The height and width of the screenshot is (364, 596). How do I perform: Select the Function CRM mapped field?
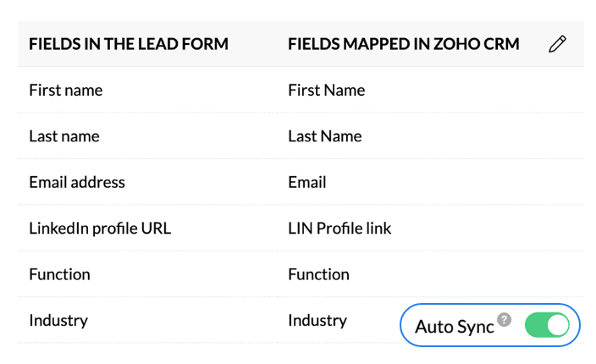[318, 274]
